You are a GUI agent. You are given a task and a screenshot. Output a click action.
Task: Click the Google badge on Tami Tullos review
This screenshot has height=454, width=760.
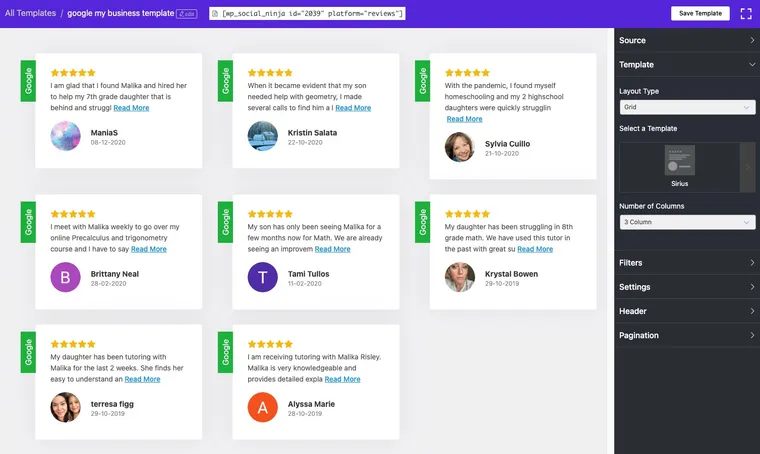click(225, 222)
